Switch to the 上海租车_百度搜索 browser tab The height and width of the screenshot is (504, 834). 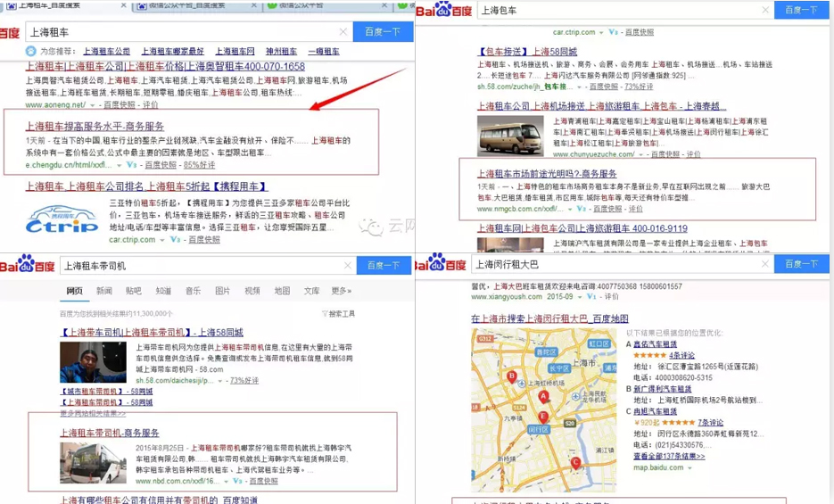64,5
